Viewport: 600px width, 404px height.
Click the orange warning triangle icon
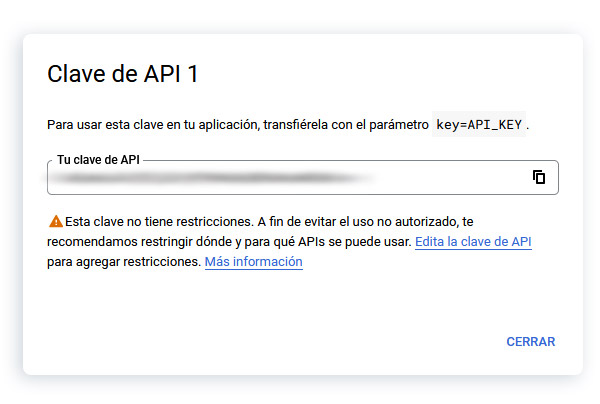pos(55,221)
